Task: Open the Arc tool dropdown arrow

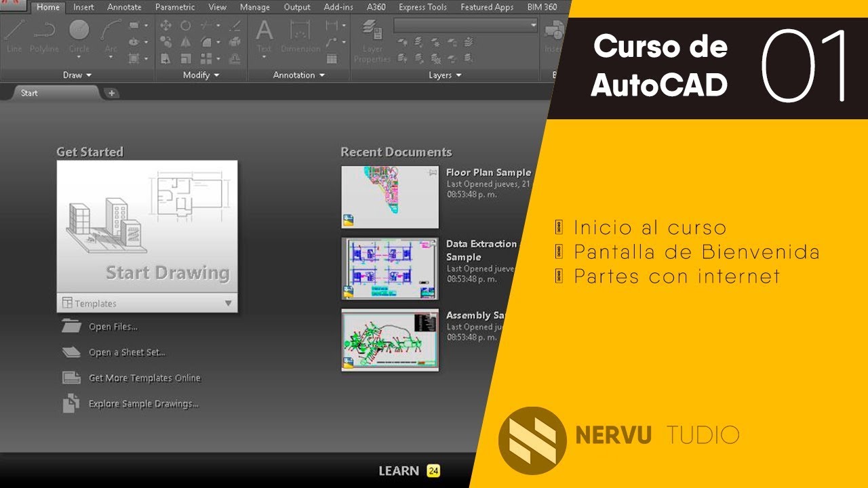Action: (111, 58)
